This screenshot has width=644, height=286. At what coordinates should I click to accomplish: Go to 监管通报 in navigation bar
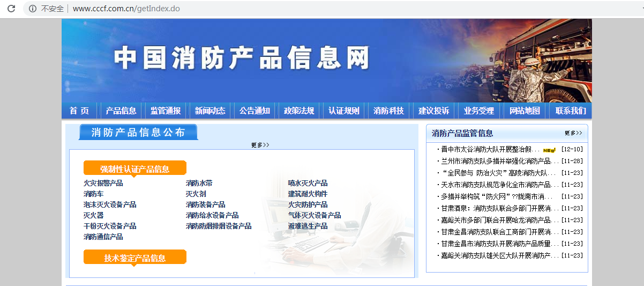click(166, 111)
